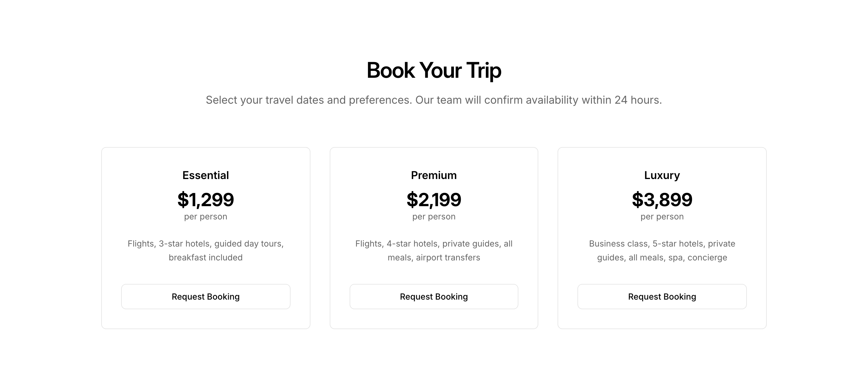The height and width of the screenshot is (387, 868).
Task: Select the Luxury plan title
Action: 662,175
